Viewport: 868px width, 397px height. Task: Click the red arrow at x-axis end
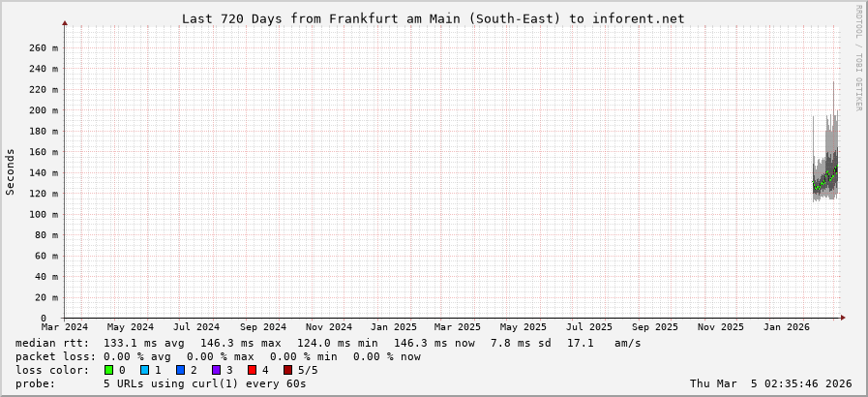tap(842, 318)
